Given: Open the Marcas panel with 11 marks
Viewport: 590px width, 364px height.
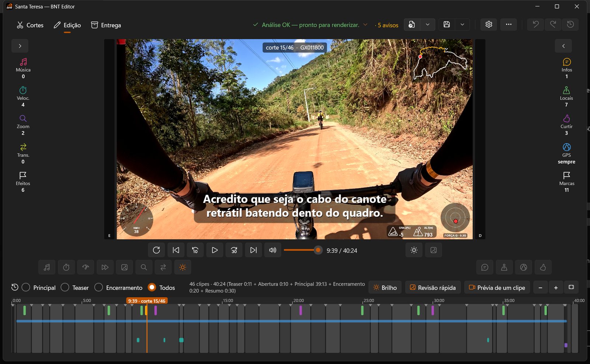Looking at the screenshot, I should (566, 182).
